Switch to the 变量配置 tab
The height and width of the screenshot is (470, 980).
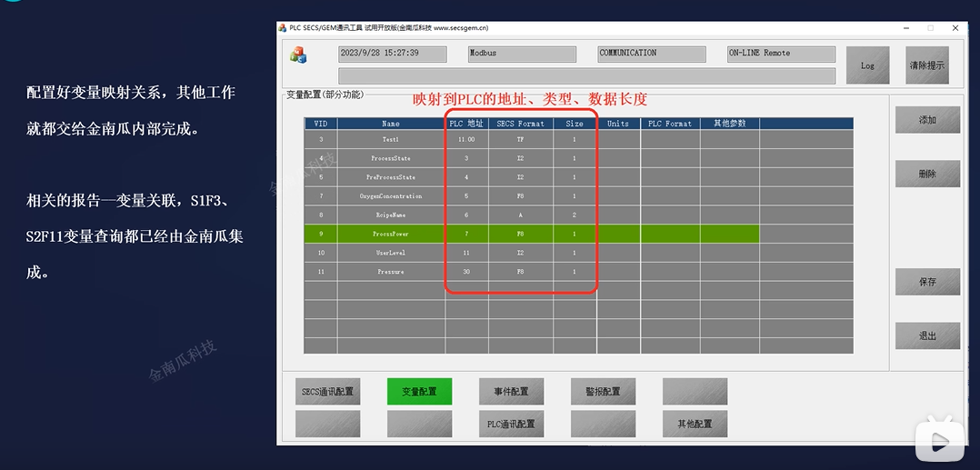pos(419,392)
